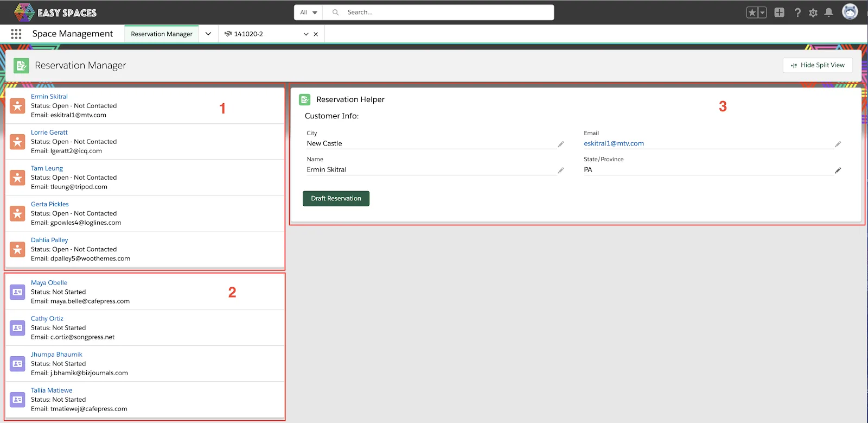Click the Draft Reservation button
Viewport: 868px width, 423px height.
coord(336,199)
